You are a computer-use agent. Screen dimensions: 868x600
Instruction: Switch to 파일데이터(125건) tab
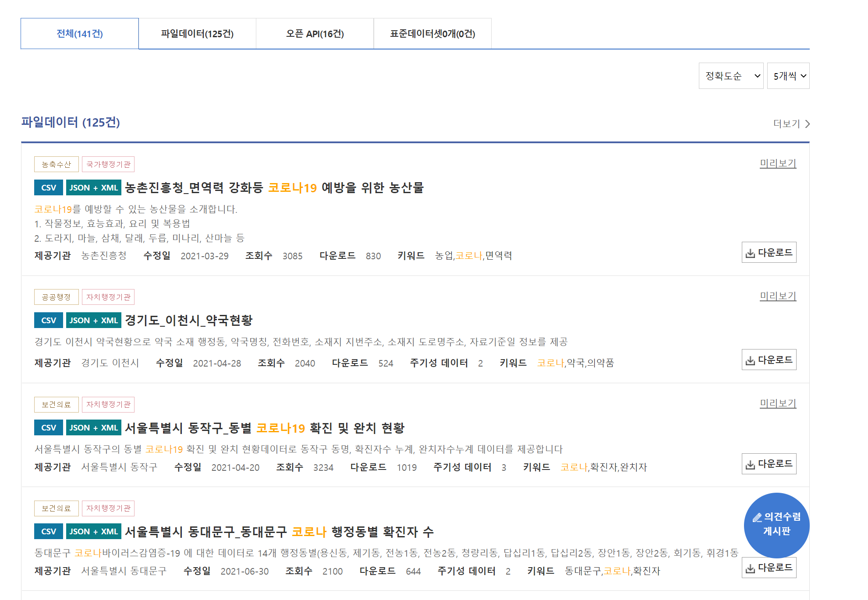[197, 34]
